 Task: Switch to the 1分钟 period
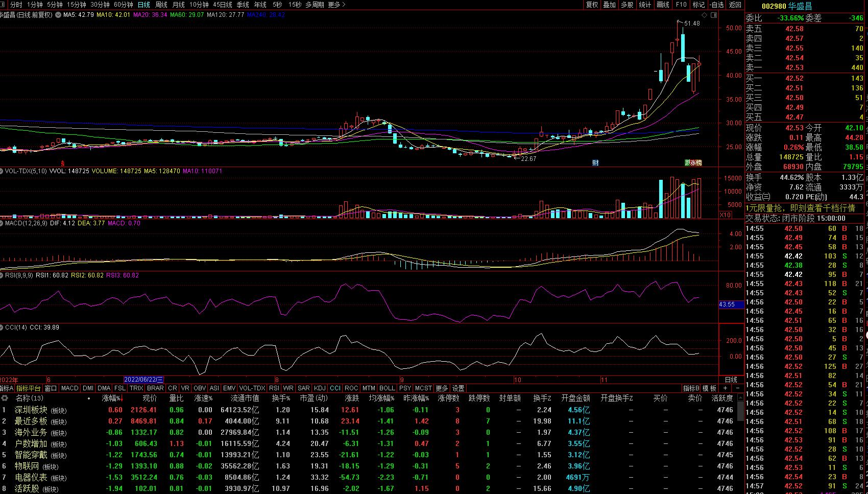[35, 5]
